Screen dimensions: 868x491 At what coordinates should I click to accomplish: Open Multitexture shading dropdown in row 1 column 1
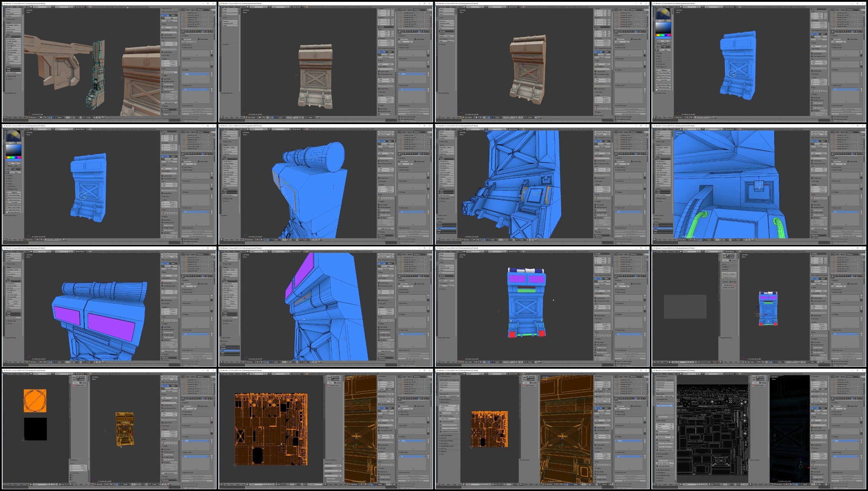169,109
